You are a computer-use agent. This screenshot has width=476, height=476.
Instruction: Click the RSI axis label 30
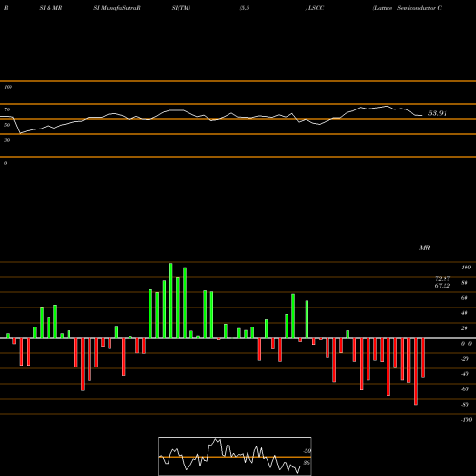coord(7,140)
